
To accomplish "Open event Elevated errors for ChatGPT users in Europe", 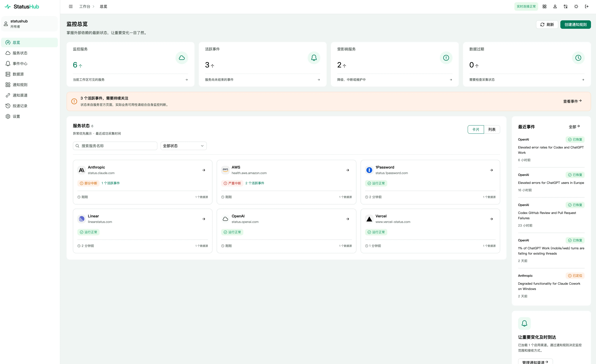I will 551,183.
